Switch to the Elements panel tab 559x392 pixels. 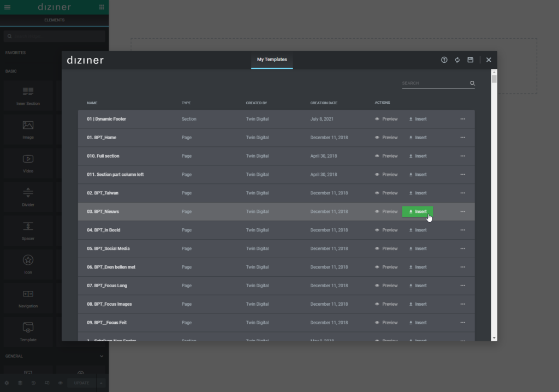54,20
